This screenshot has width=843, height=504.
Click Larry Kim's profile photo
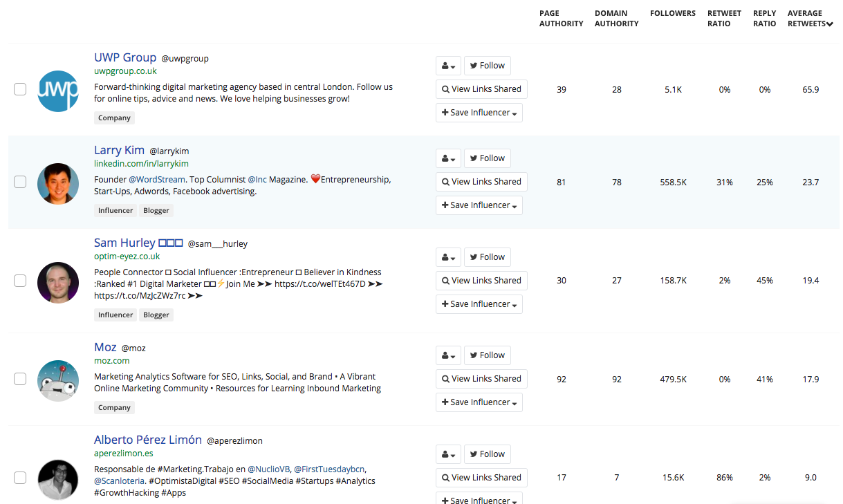[58, 183]
